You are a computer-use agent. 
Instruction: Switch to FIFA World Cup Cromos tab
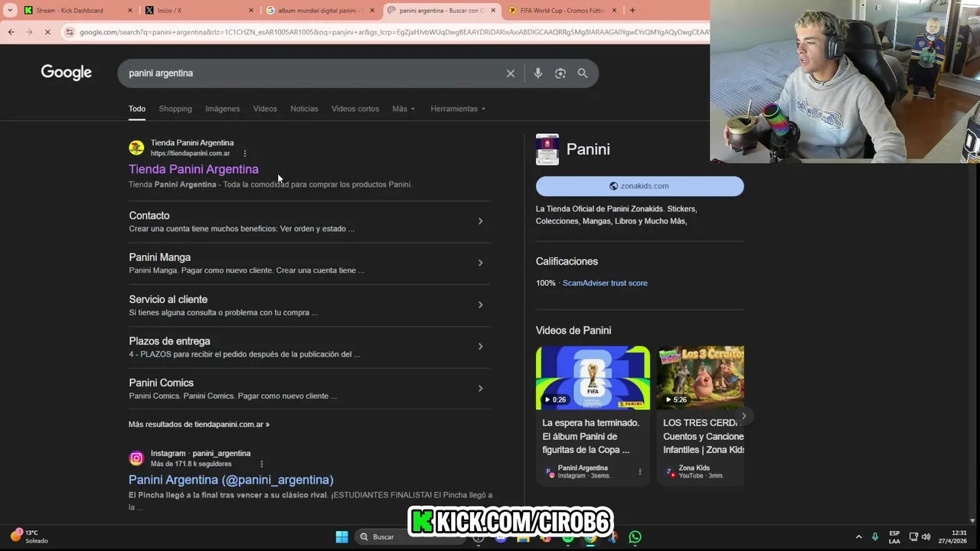pos(563,11)
